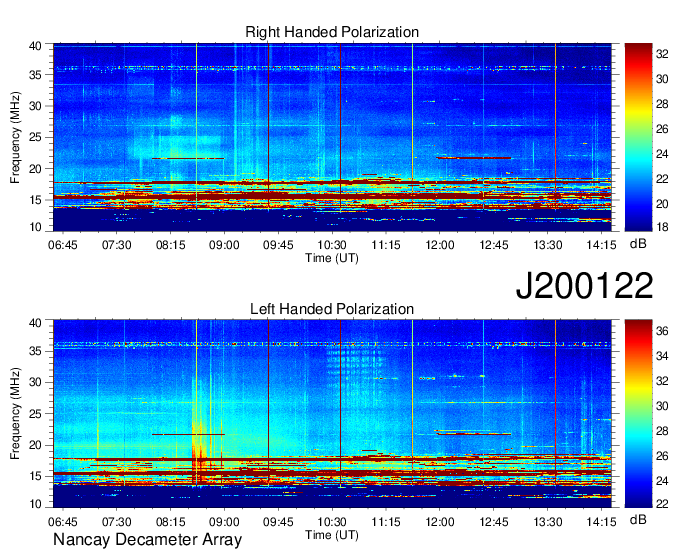Viewport: 680px width, 552px height.
Task: Click 10:30 time tick under Right Handed plot
Action: [x=332, y=245]
